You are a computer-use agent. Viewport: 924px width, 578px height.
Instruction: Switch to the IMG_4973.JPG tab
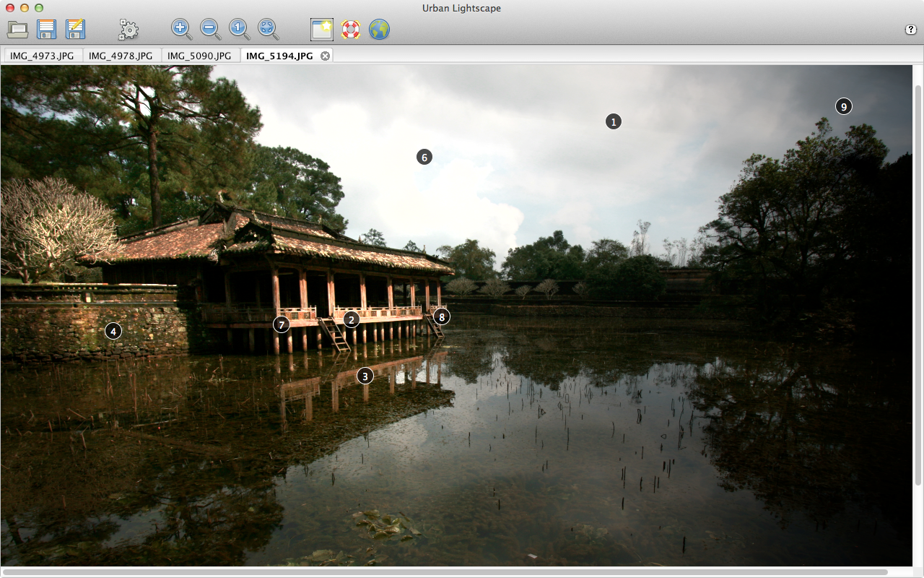tap(43, 56)
